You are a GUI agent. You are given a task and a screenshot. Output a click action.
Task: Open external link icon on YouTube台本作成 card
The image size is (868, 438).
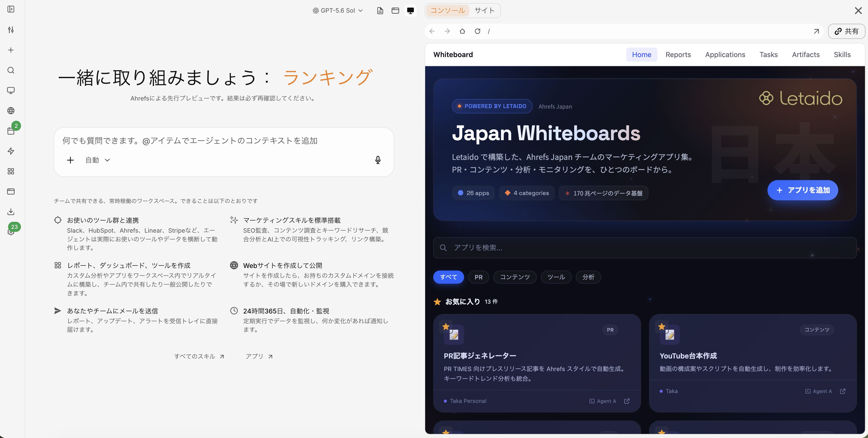843,391
